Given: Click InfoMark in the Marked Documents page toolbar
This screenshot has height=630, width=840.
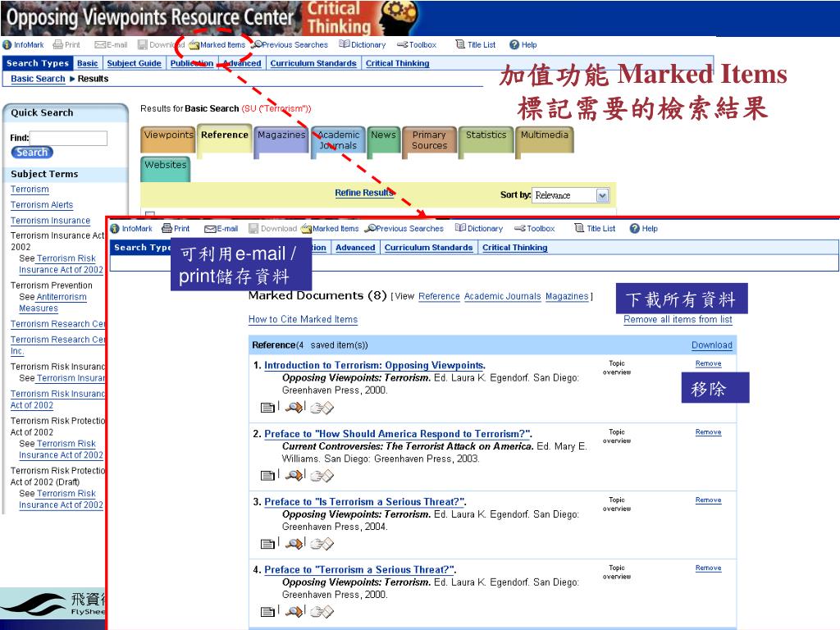Looking at the screenshot, I should pos(131,229).
